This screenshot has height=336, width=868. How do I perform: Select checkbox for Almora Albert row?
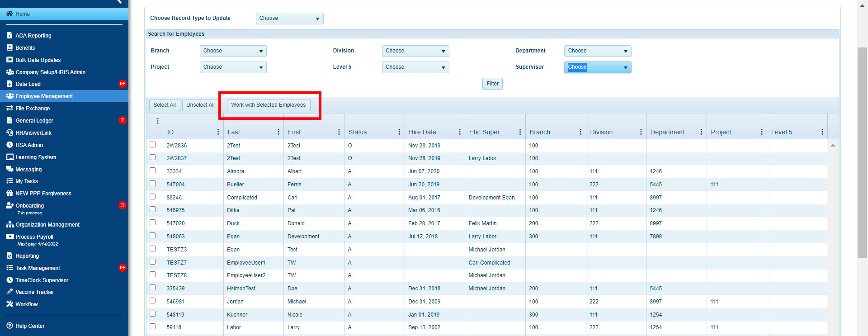coord(152,170)
